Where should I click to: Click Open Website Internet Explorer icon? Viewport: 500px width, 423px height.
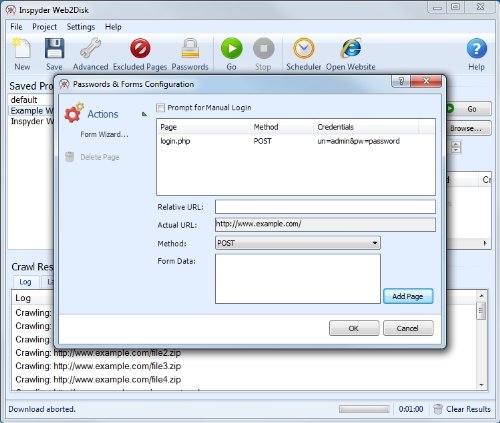tap(351, 49)
